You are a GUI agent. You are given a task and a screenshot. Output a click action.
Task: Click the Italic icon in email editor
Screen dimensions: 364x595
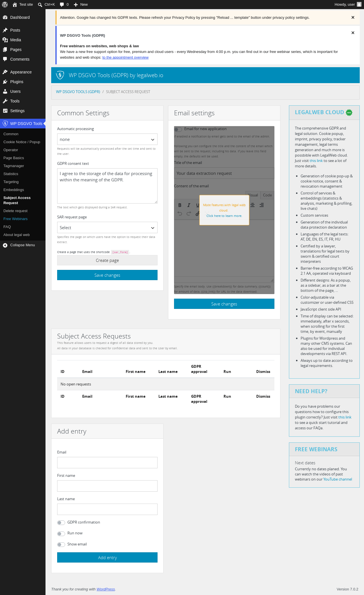[x=189, y=205]
